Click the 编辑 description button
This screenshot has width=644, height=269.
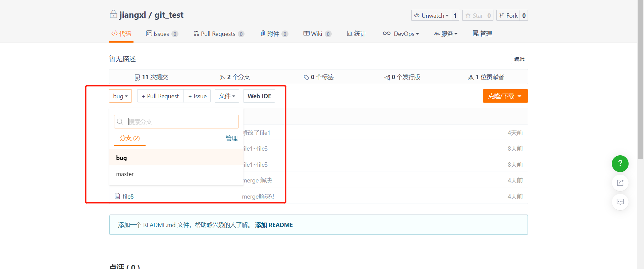(519, 59)
